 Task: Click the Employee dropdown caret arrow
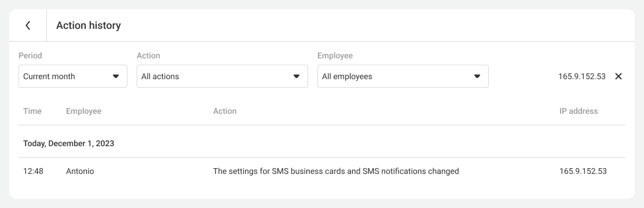click(477, 76)
